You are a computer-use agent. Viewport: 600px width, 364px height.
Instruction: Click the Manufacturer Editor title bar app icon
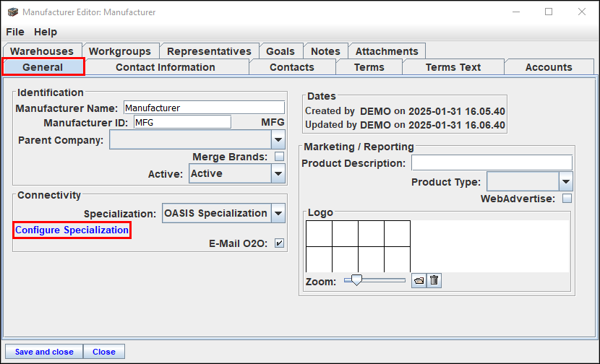12,12
